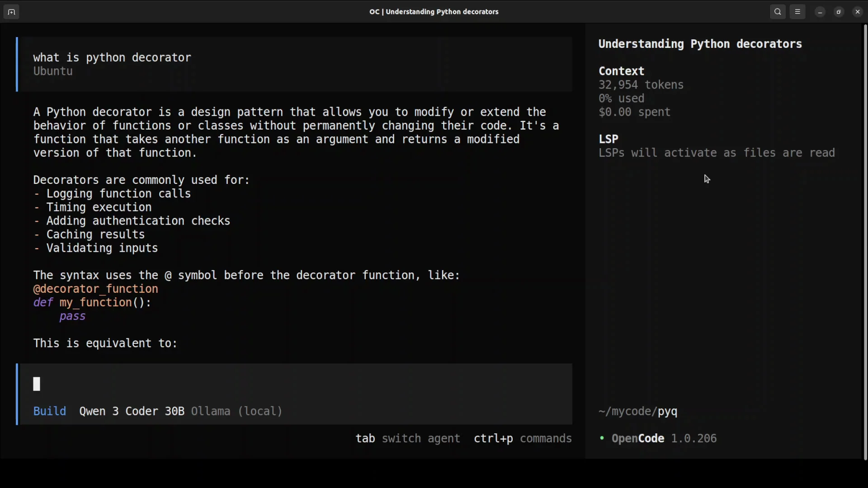The width and height of the screenshot is (868, 488).
Task: Minimize the terminal window
Action: pyautogui.click(x=820, y=12)
